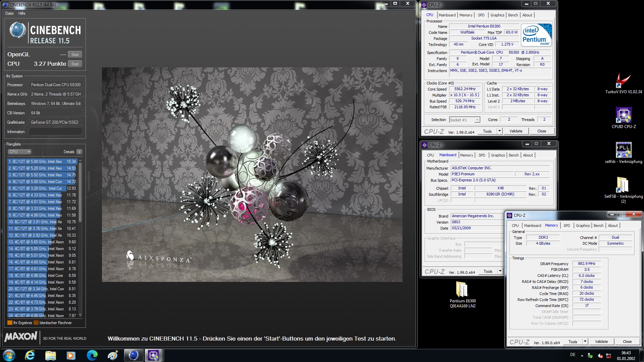Click the Maxon logo
Screen dimensions: 644x362
21,337
